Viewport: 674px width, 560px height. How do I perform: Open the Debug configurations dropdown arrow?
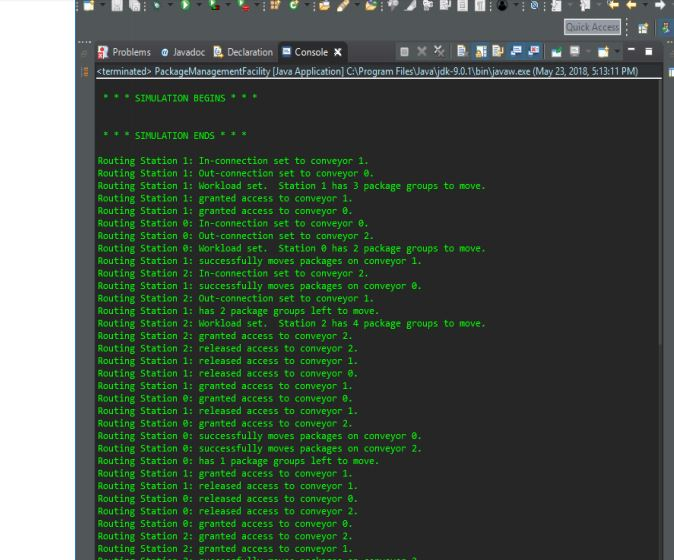click(x=170, y=5)
